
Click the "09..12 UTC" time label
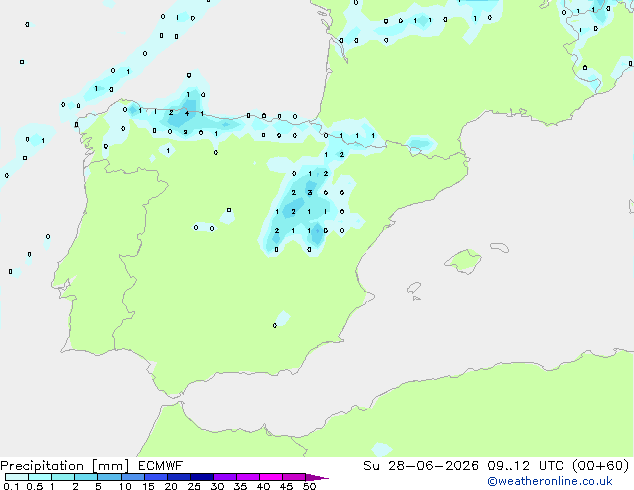[x=527, y=466]
